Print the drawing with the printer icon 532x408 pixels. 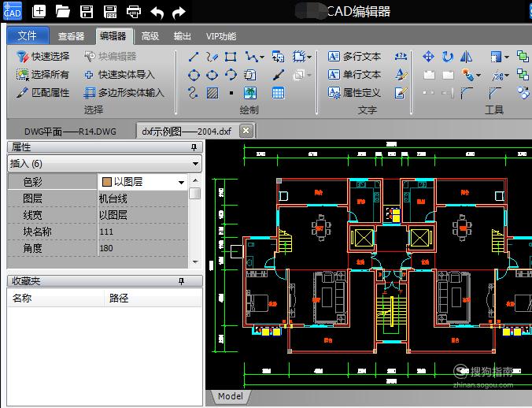click(x=134, y=12)
